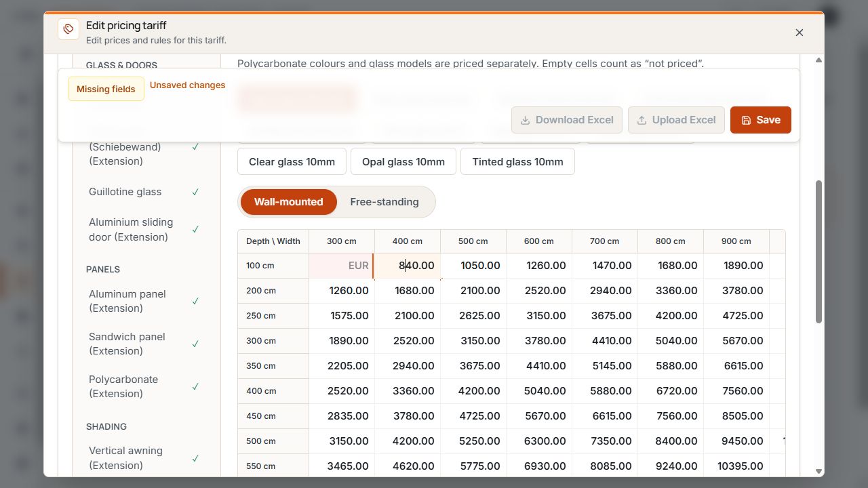Click the checkmark beside Aluminum panel (Extension)
This screenshot has height=488, width=868.
pyautogui.click(x=195, y=301)
